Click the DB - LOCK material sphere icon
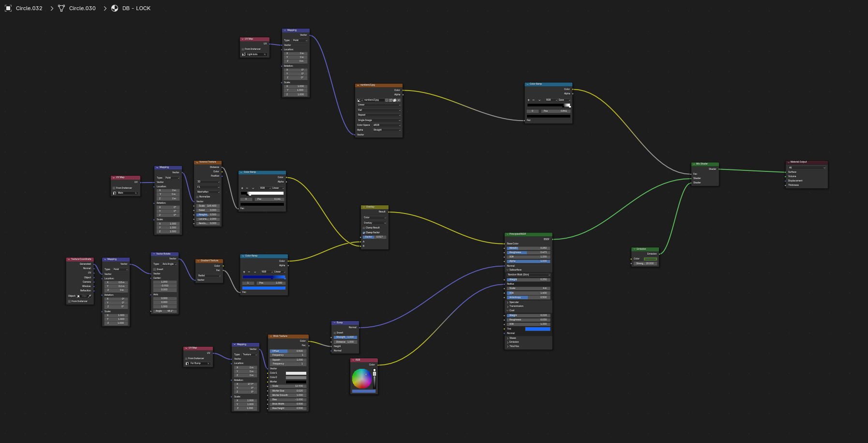Image resolution: width=868 pixels, height=443 pixels. (x=115, y=8)
